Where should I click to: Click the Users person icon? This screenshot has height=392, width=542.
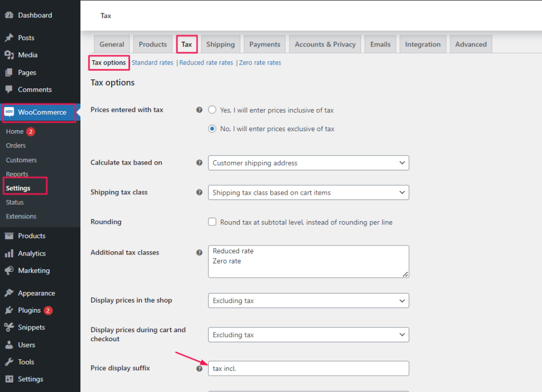point(9,345)
